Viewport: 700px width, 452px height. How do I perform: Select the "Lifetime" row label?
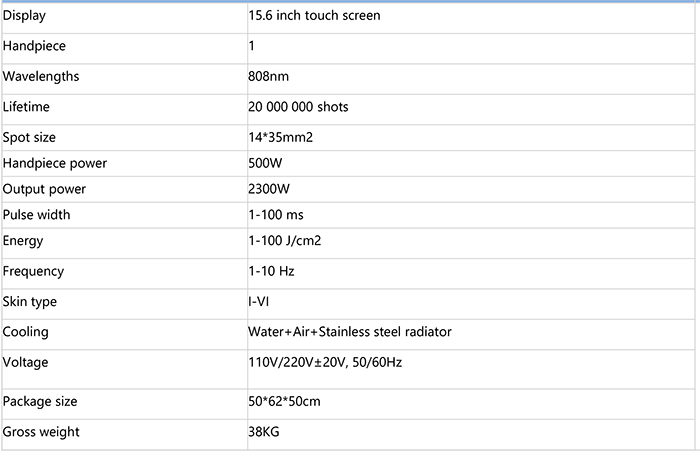[26, 106]
